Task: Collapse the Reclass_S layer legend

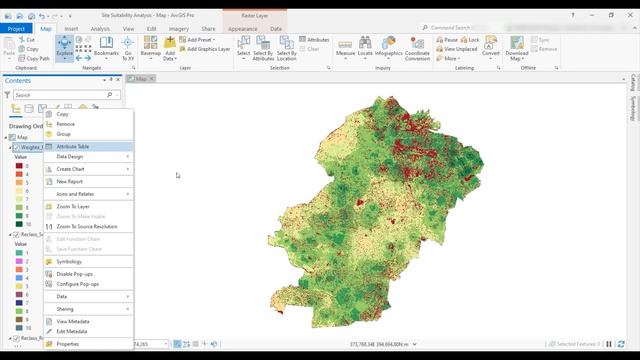Action: click(10, 235)
